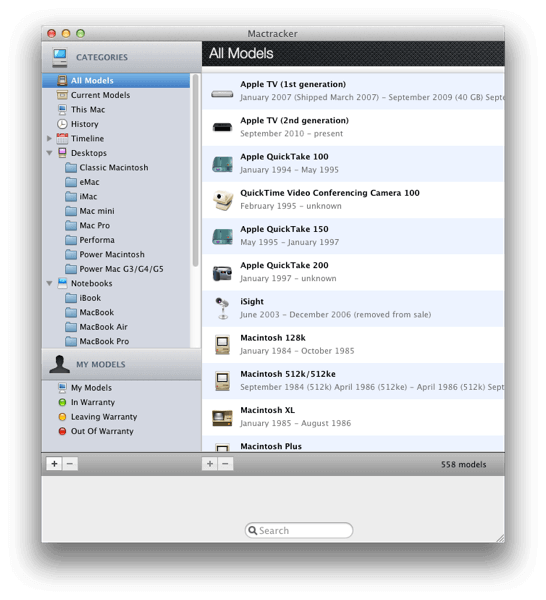Click the magnifying glass in Search field
Screen dimensions: 546x600
pyautogui.click(x=253, y=531)
